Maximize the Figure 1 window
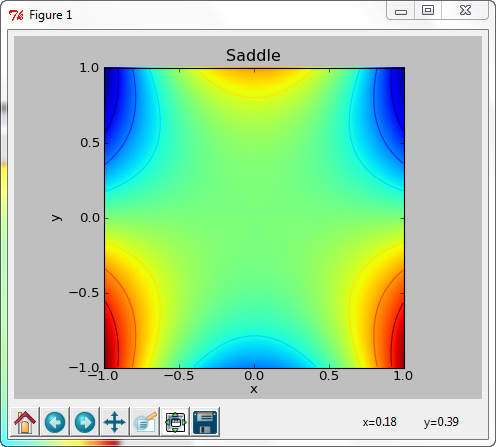 coord(428,11)
